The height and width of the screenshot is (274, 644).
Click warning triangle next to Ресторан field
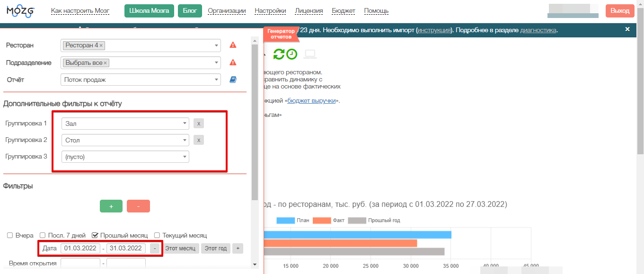233,45
